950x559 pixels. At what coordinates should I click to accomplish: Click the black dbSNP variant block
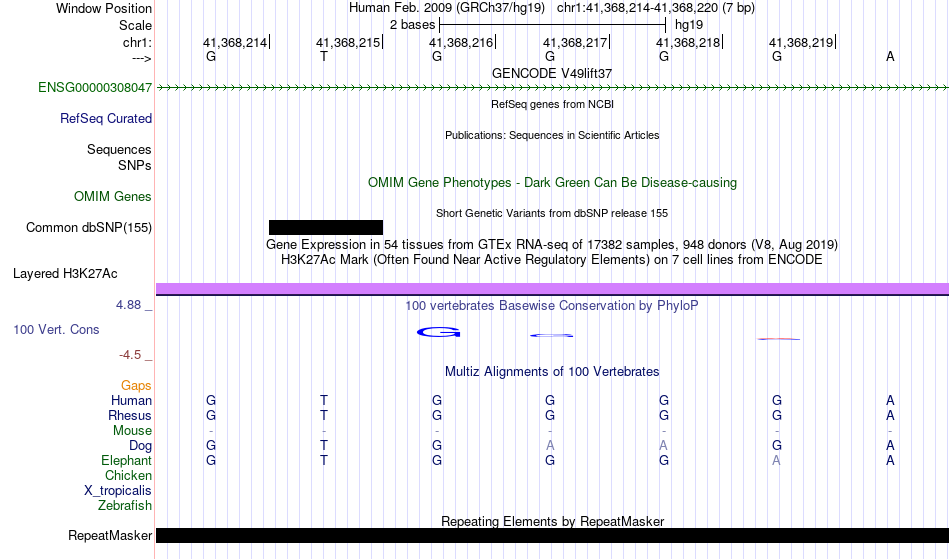[x=326, y=227]
